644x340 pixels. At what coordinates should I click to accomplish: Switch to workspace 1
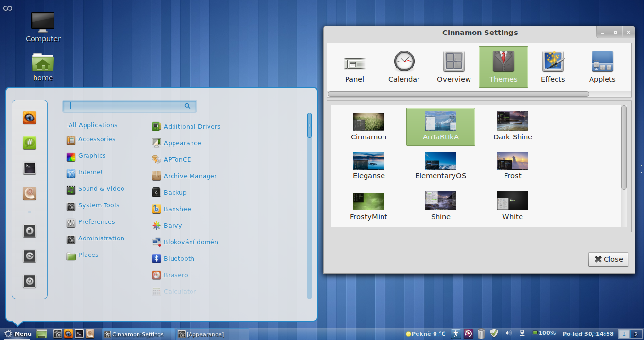click(x=624, y=334)
